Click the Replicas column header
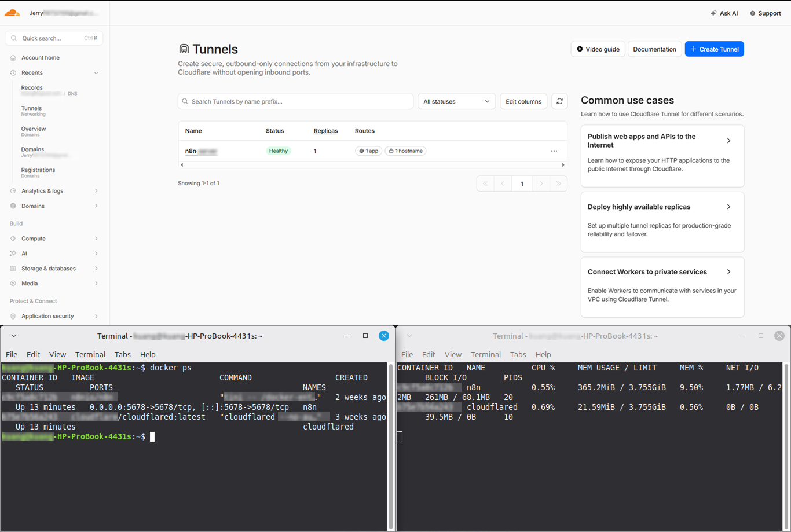The image size is (791, 532). 325,131
